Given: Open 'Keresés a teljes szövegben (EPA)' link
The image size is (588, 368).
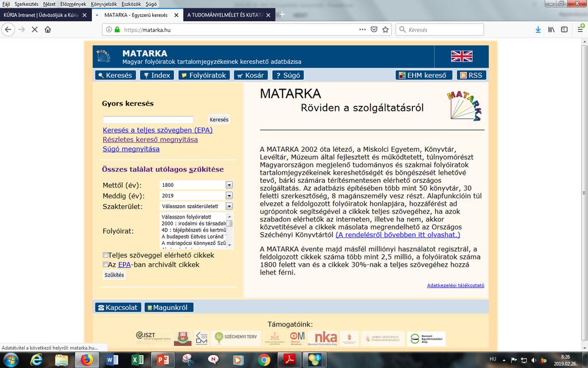Looking at the screenshot, I should point(157,130).
